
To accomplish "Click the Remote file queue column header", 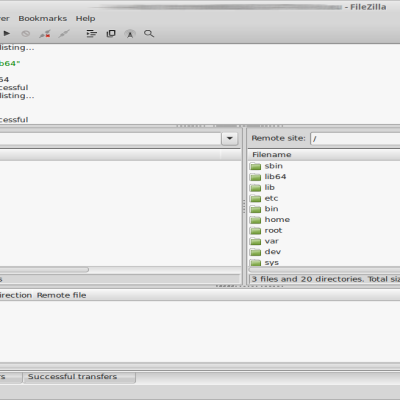I will [61, 295].
